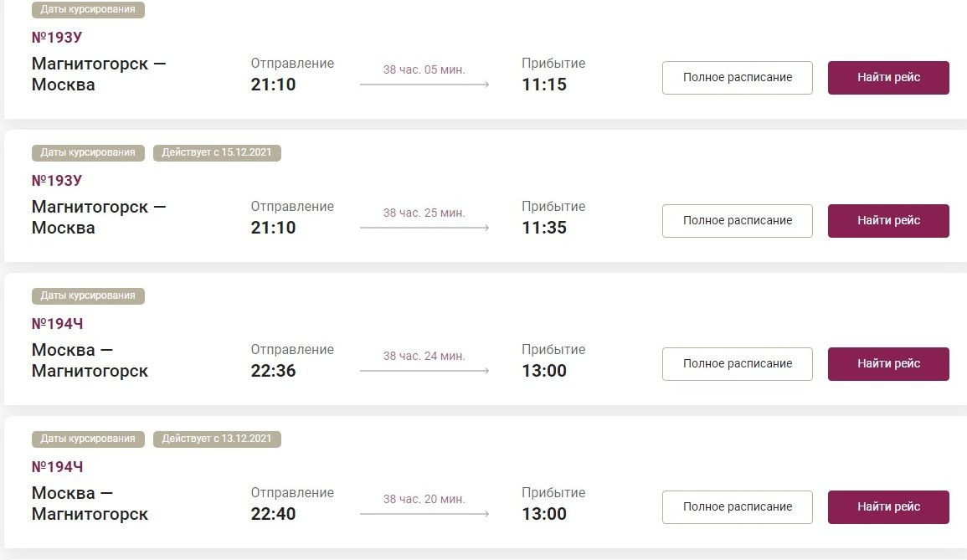
Task: Click 'Найти рейс' for the 22:36 departure train
Action: [x=888, y=364]
